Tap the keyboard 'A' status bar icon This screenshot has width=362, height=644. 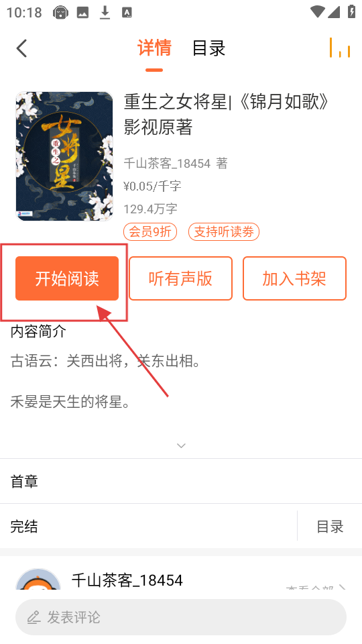click(127, 13)
